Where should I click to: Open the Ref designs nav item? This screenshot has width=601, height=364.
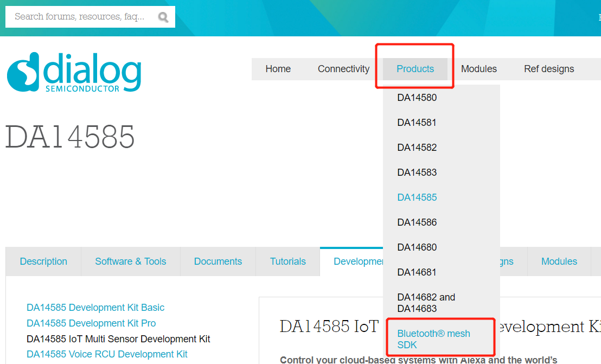click(x=549, y=69)
